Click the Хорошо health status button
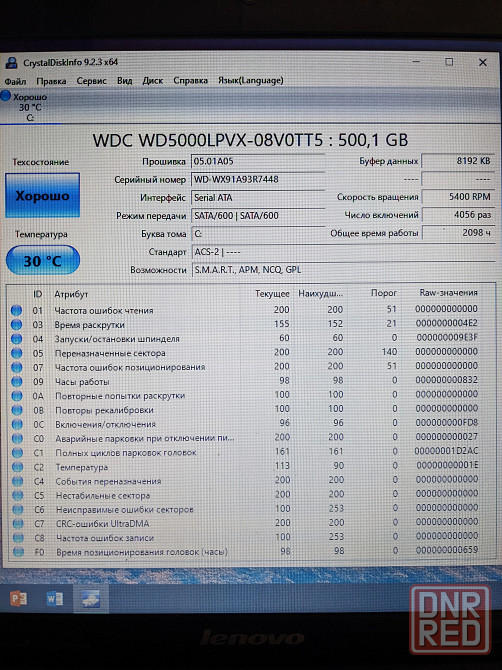502x670 pixels. coord(42,195)
